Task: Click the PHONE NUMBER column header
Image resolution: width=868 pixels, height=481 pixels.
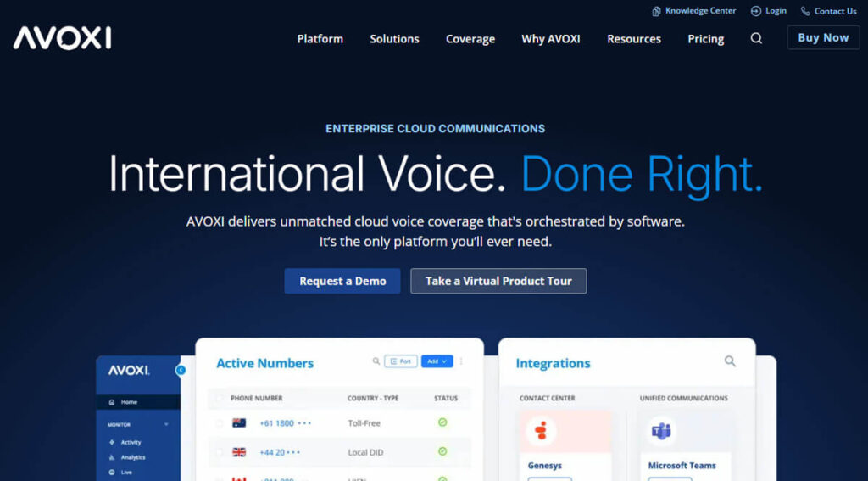Action: [256, 398]
